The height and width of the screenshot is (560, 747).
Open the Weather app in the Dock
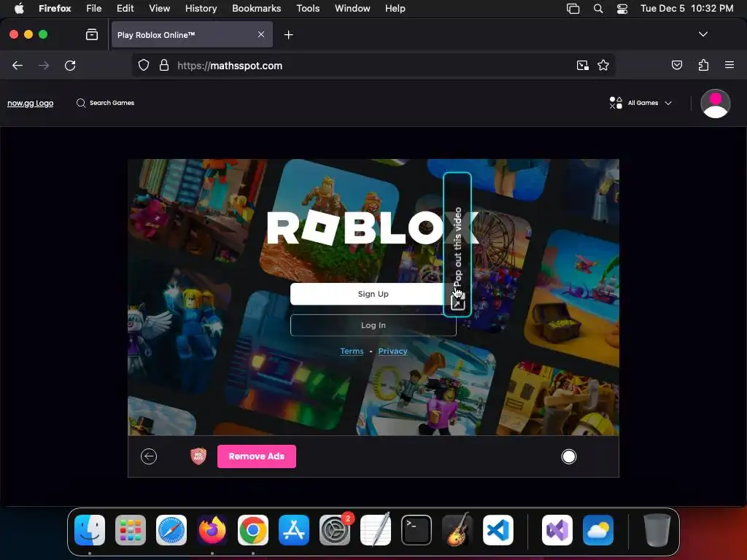[598, 530]
